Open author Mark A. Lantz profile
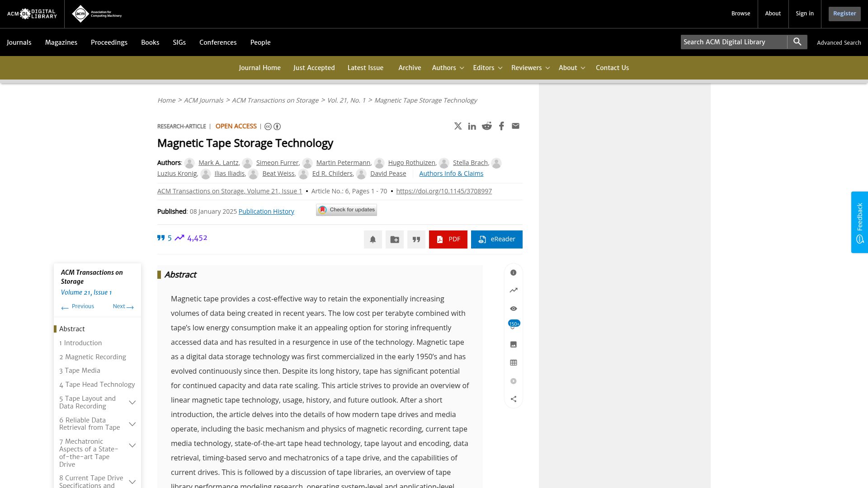This screenshot has height=488, width=868. click(x=218, y=163)
